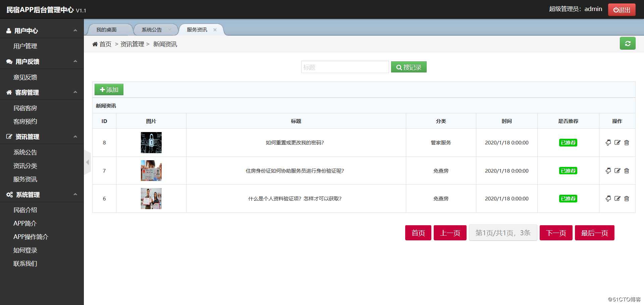Click the trash delete icon for ID 8
Image resolution: width=644 pixels, height=305 pixels.
tap(627, 143)
